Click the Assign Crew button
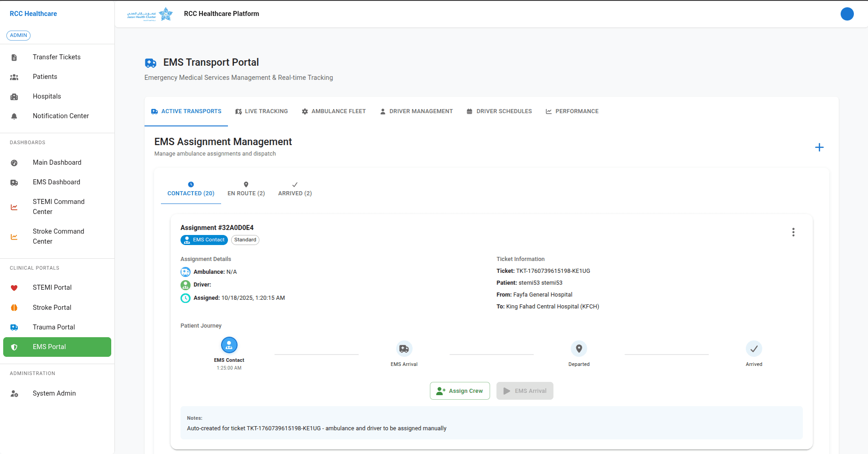Screen dimensions: 868x454 (x=460, y=391)
